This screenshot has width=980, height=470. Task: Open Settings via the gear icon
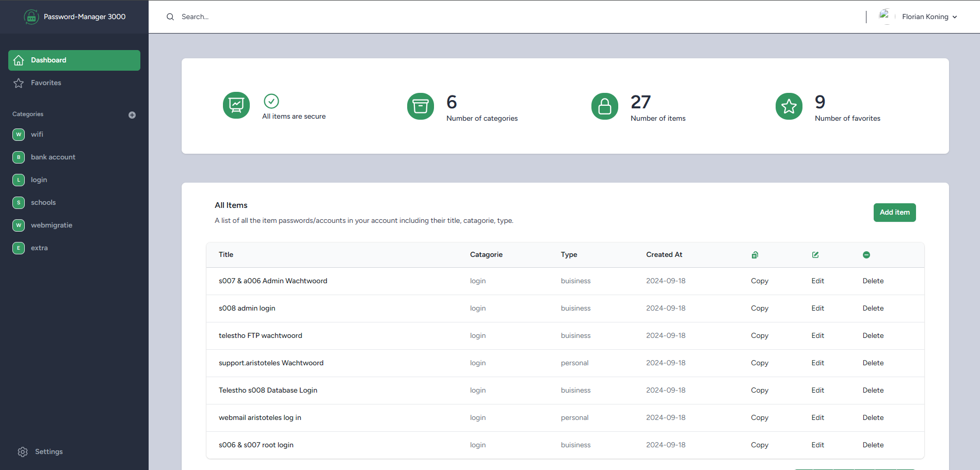point(23,452)
